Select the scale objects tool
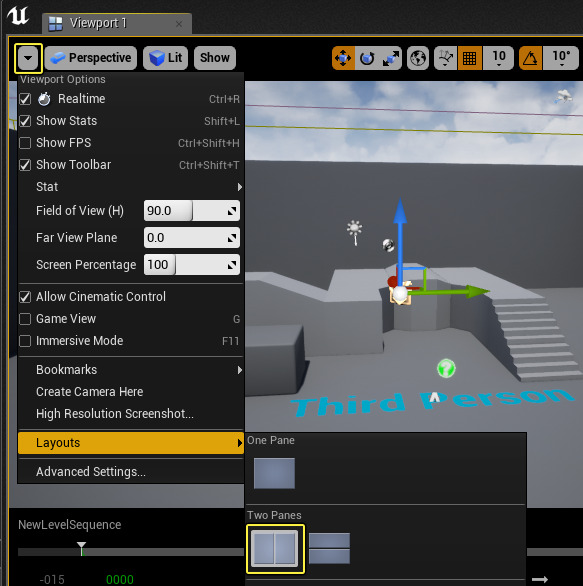The width and height of the screenshot is (583, 586). click(391, 58)
